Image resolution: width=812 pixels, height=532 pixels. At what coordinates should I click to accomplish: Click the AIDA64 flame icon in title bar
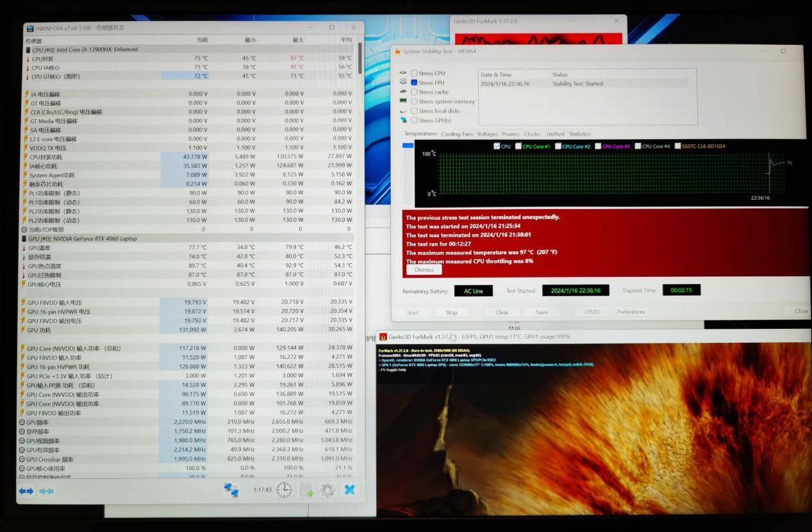coord(397,52)
